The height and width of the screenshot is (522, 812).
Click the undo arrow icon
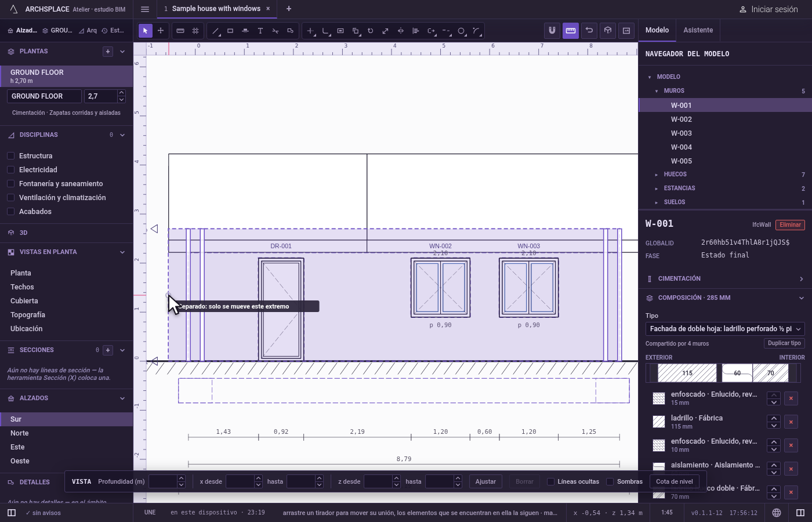(589, 31)
